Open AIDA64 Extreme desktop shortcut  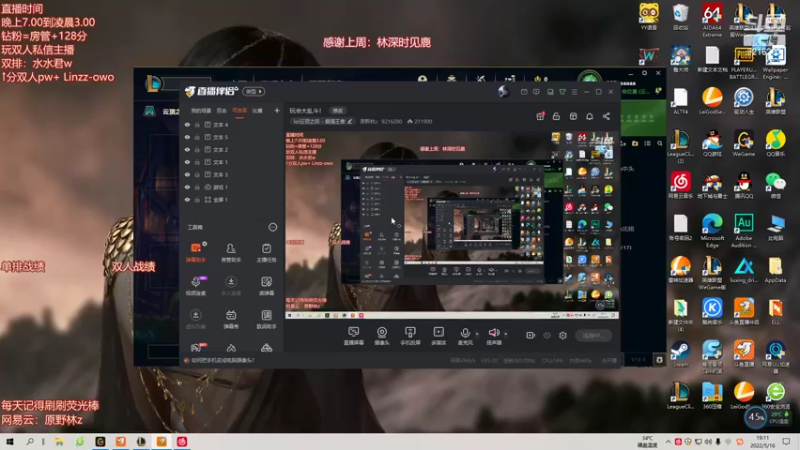click(x=712, y=20)
